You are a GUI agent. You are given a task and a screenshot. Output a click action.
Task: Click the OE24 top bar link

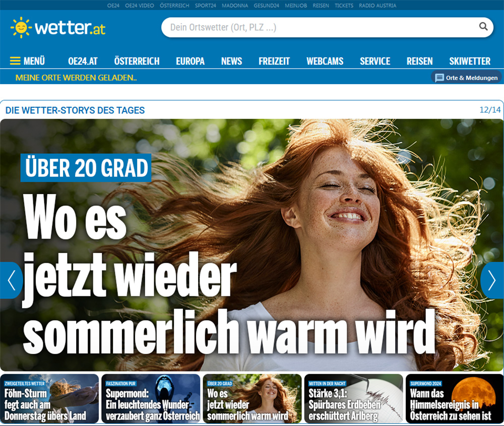click(113, 6)
